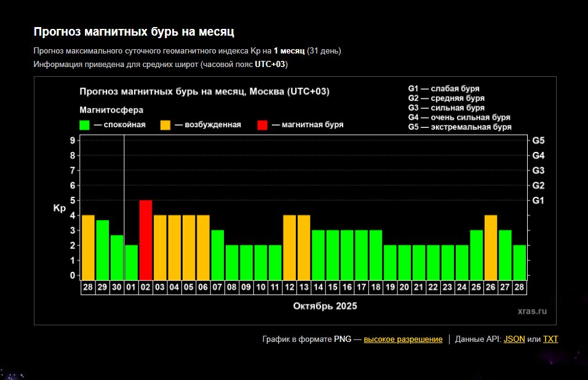Click the Прогноз магнитных бурь на месяц heading
The width and height of the screenshot is (588, 380).
pyautogui.click(x=134, y=32)
